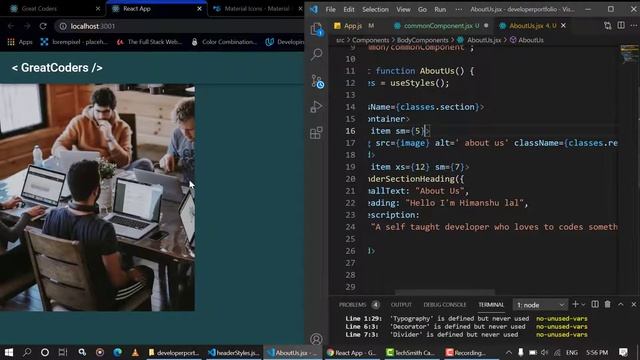Open the Color Combination bookmark
This screenshot has height=360, width=640.
coord(224,42)
